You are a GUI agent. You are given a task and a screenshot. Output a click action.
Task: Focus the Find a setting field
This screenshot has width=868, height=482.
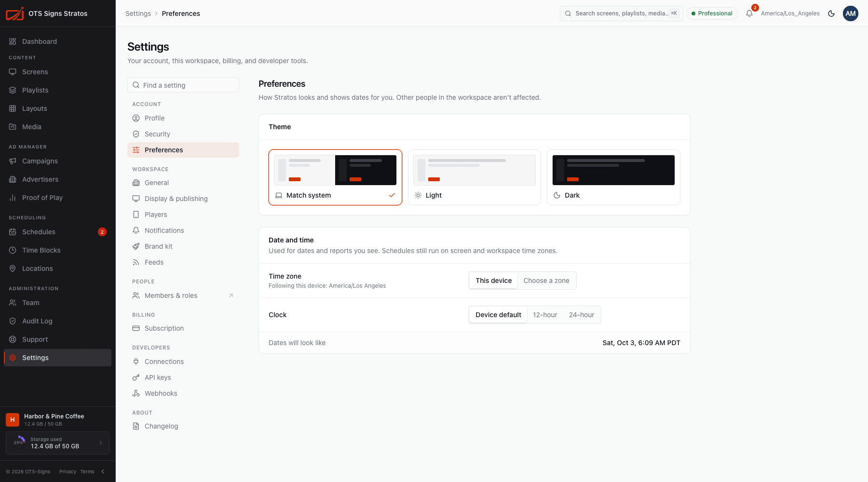click(183, 85)
